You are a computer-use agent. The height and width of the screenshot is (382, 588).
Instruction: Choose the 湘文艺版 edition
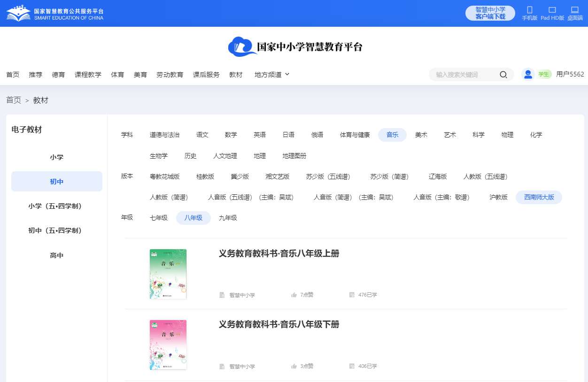click(278, 176)
